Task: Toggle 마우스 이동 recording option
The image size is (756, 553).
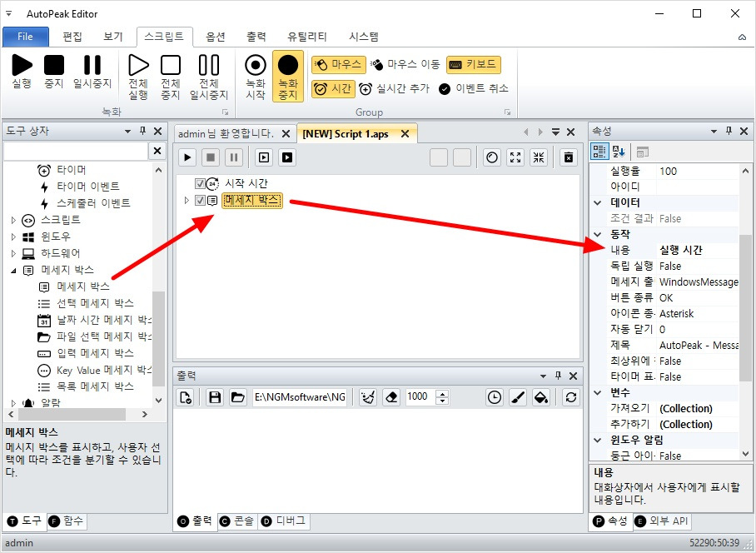Action: [405, 65]
